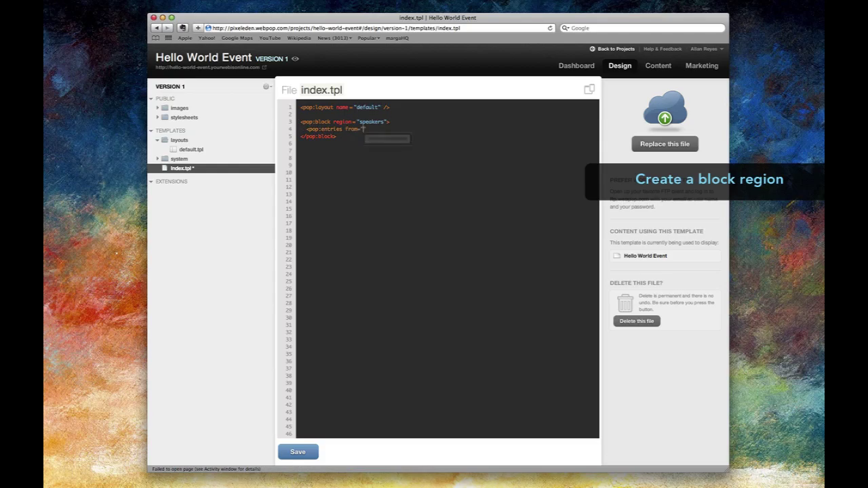Open the margaHQ bookmark

tap(397, 38)
